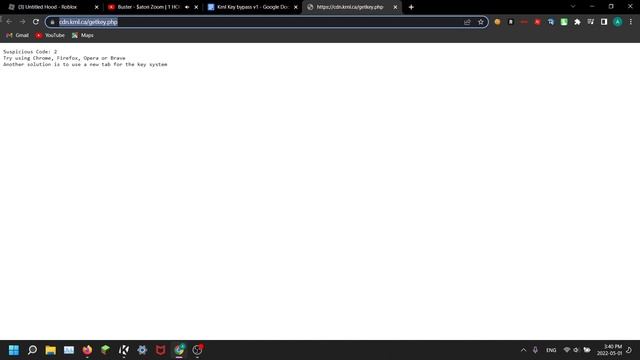
Task: Close the getkey.php tab
Action: tap(395, 7)
